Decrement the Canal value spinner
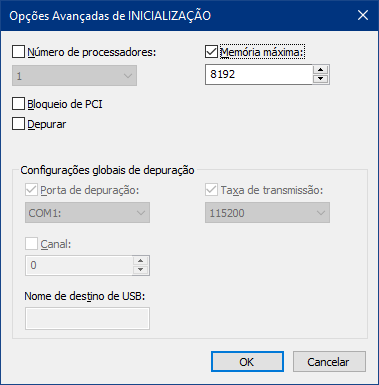Image resolution: width=379 pixels, height=385 pixels. point(141,270)
